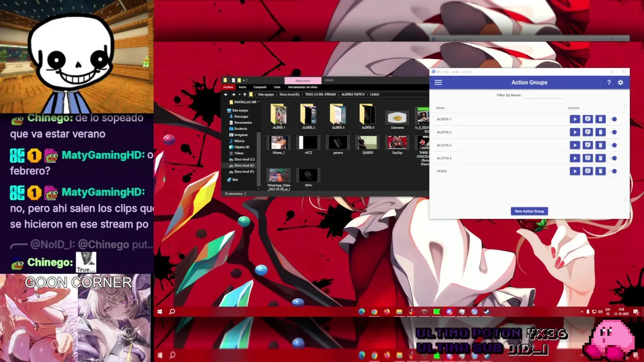644x362 pixels.
Task: Edit the ALERTA 2 action group
Action: pos(588,132)
